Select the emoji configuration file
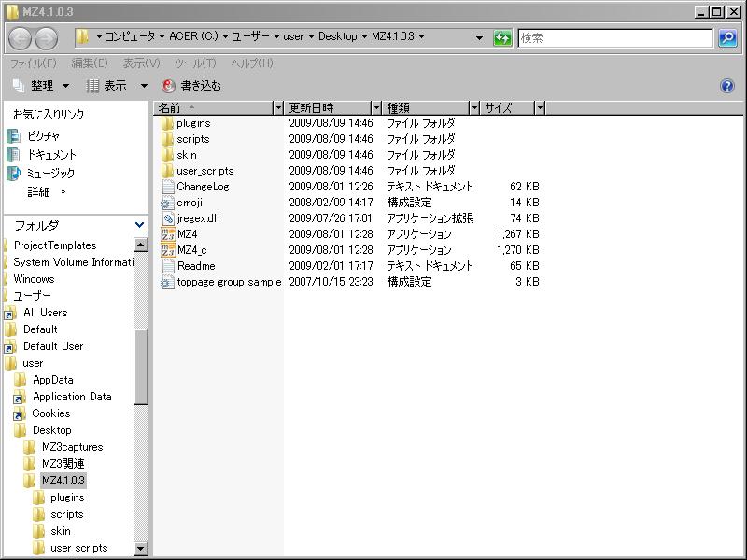 coord(189,203)
